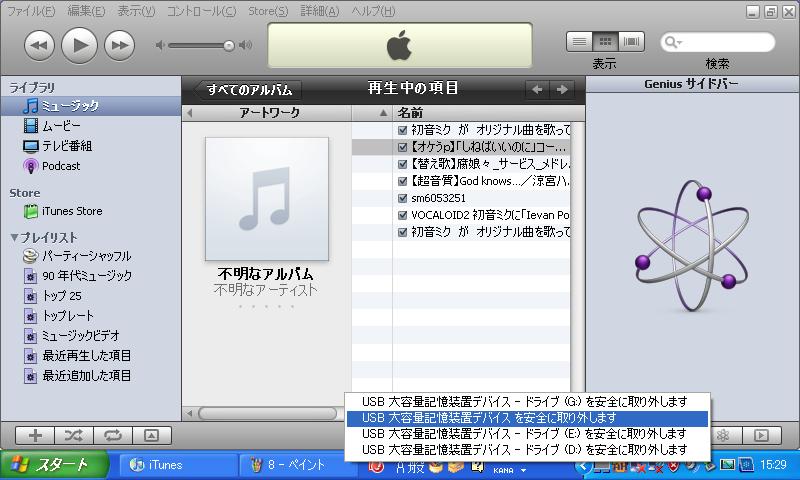Click the next track (fast-forward) button

pyautogui.click(x=119, y=45)
